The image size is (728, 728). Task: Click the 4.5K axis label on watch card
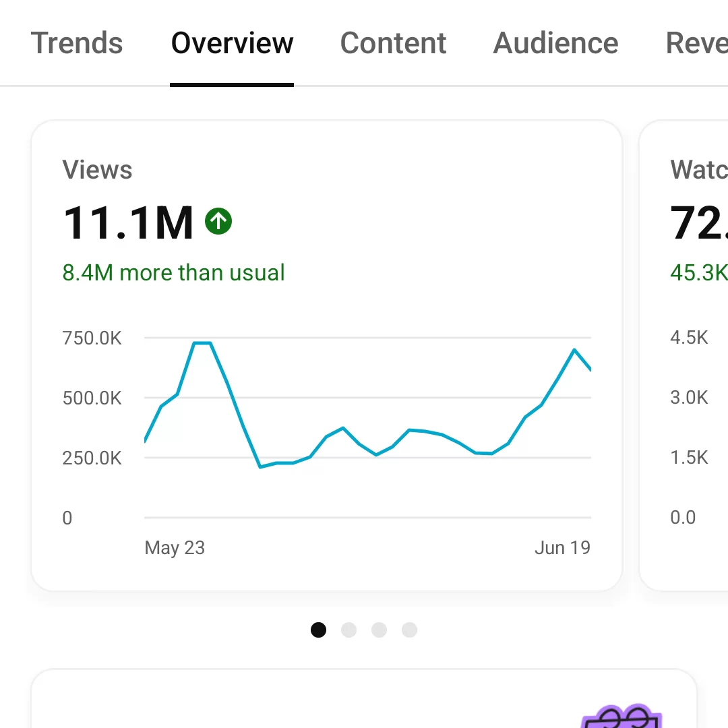689,338
